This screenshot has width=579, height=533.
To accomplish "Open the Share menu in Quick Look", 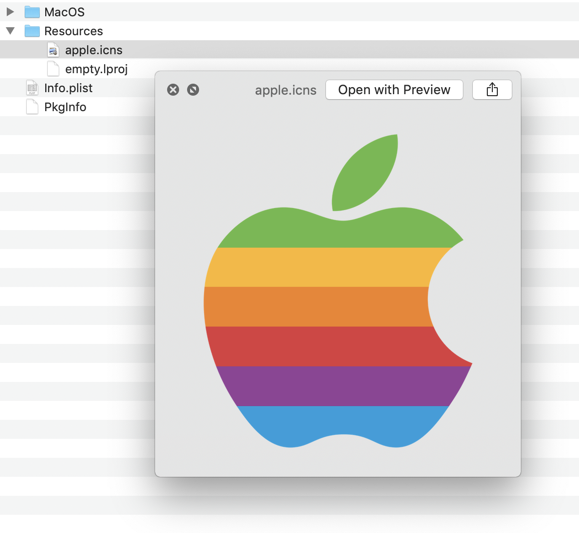I will point(492,90).
